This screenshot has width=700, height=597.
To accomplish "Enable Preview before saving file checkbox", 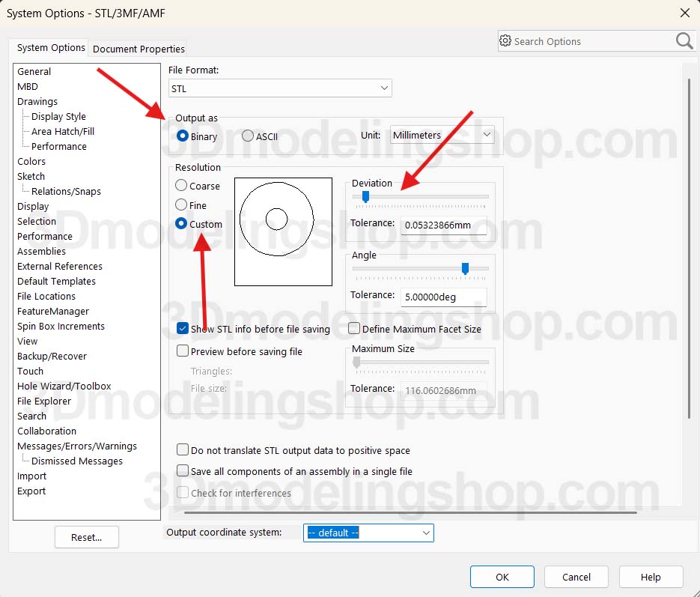I will (182, 351).
